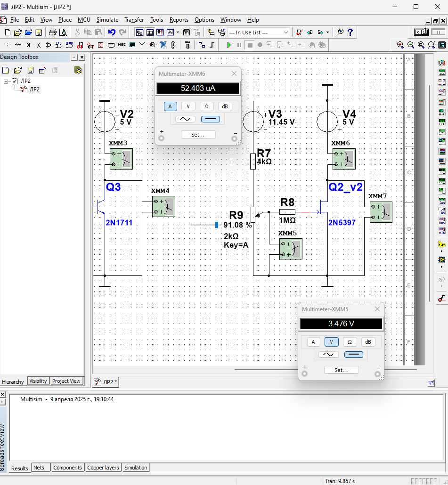Viewport: 448px width, 485px height.
Task: Select the Measurement Probe instrument
Action: coord(442,244)
